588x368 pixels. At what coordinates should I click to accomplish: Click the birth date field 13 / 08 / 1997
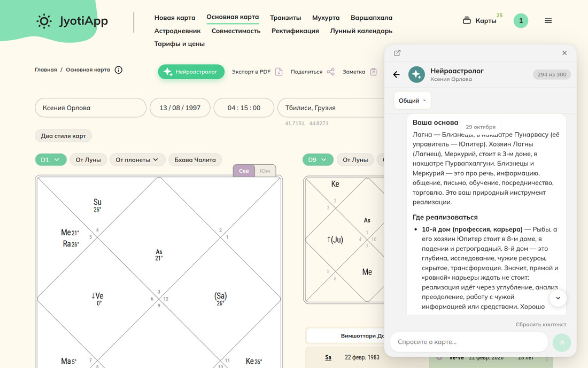(180, 108)
